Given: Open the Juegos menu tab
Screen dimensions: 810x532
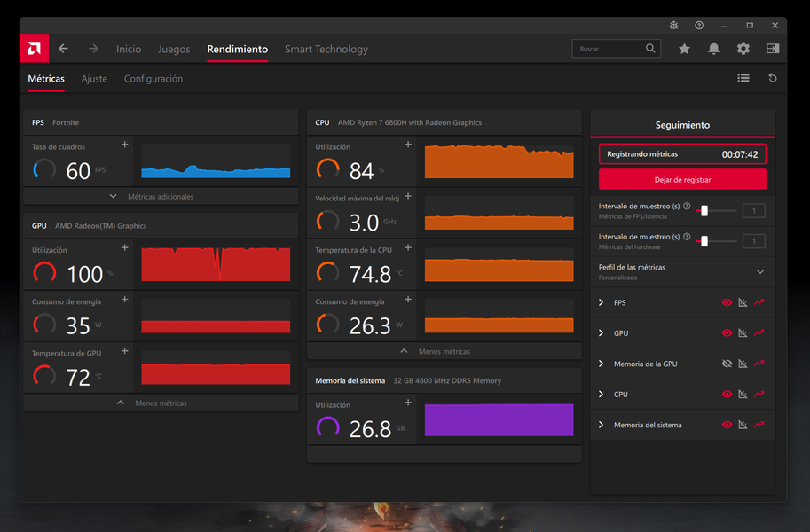Looking at the screenshot, I should tap(174, 50).
